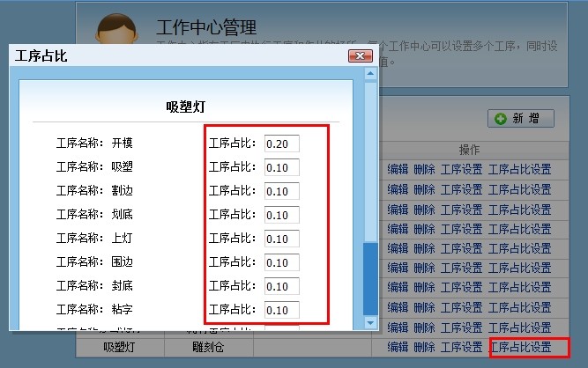The image size is (588, 368).
Task: Close the 工序占比 dialog
Action: pos(360,56)
